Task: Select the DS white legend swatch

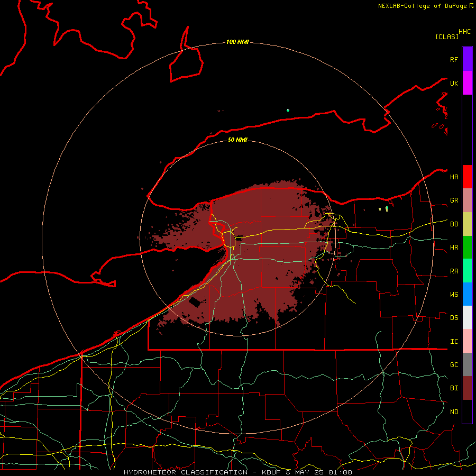Action: 467,317
